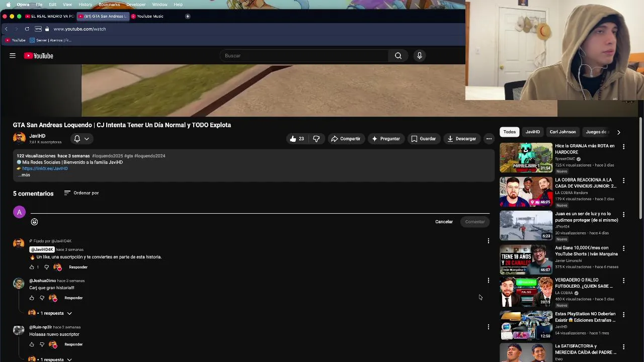Expand 1 respuesta under Ruin-np3lr comment
644x362 pixels.
(x=50, y=359)
